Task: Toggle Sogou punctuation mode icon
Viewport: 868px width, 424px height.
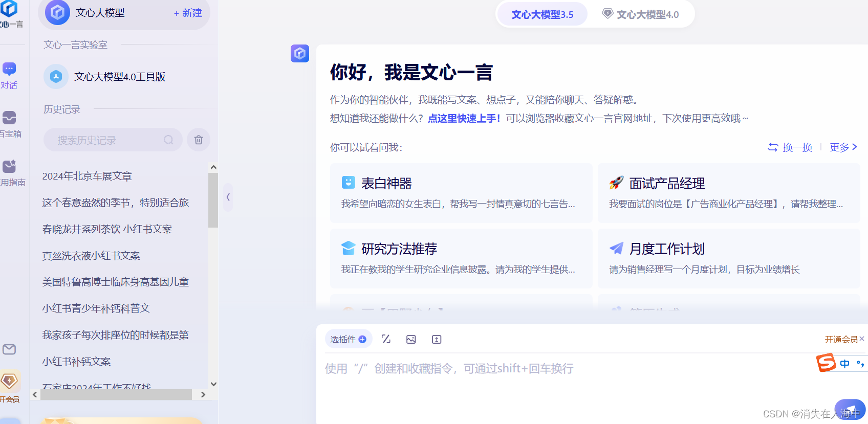Action: (860, 364)
